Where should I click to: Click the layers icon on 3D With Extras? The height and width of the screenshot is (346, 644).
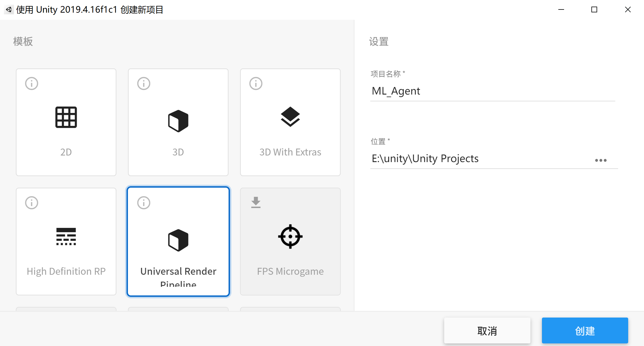(x=290, y=117)
